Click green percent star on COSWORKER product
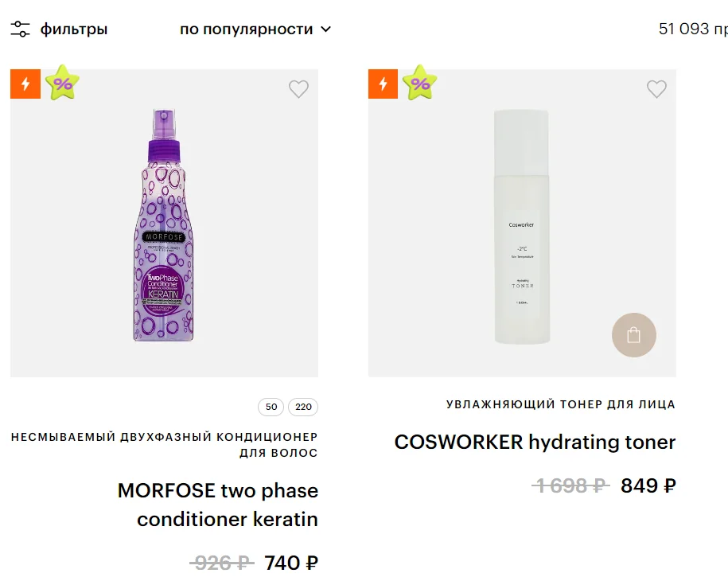 pos(420,83)
